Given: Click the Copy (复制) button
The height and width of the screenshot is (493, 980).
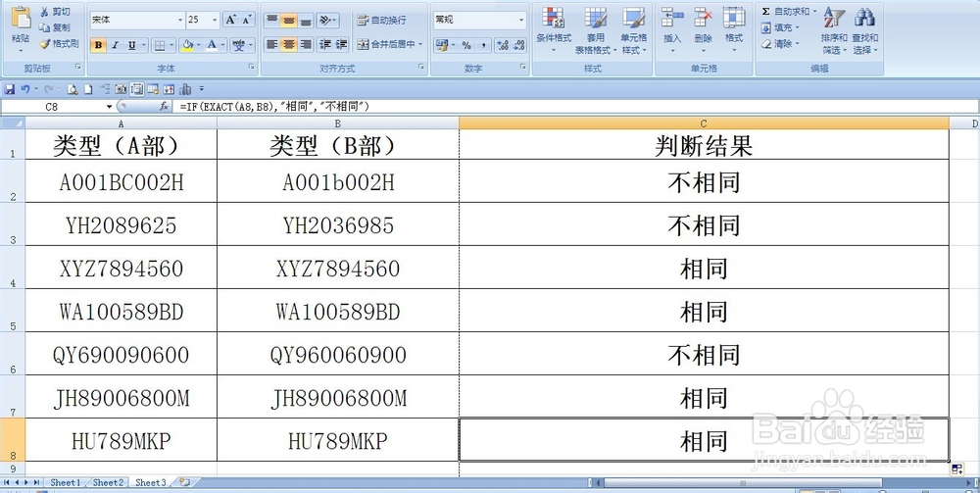Looking at the screenshot, I should 54,27.
